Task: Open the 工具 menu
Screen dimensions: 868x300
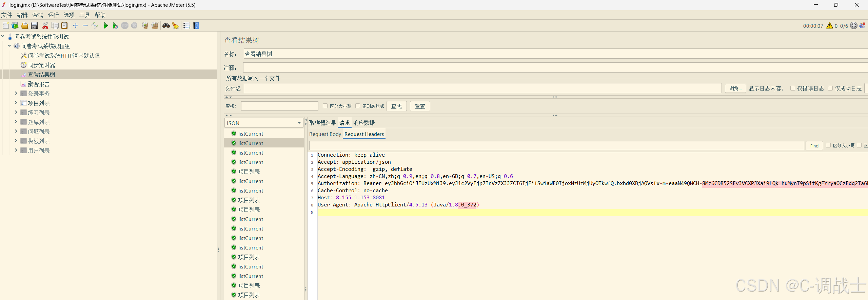Action: coord(85,15)
